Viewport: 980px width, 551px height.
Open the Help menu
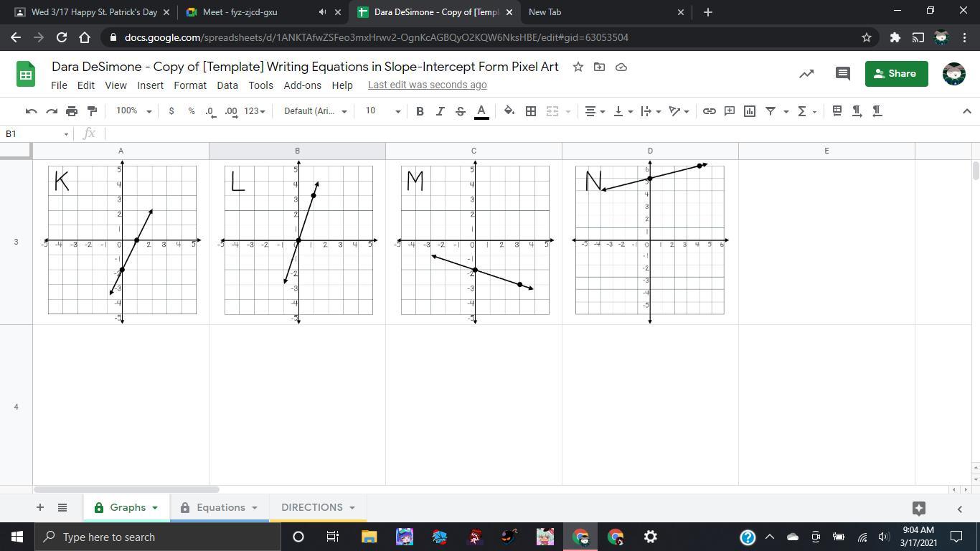point(342,85)
